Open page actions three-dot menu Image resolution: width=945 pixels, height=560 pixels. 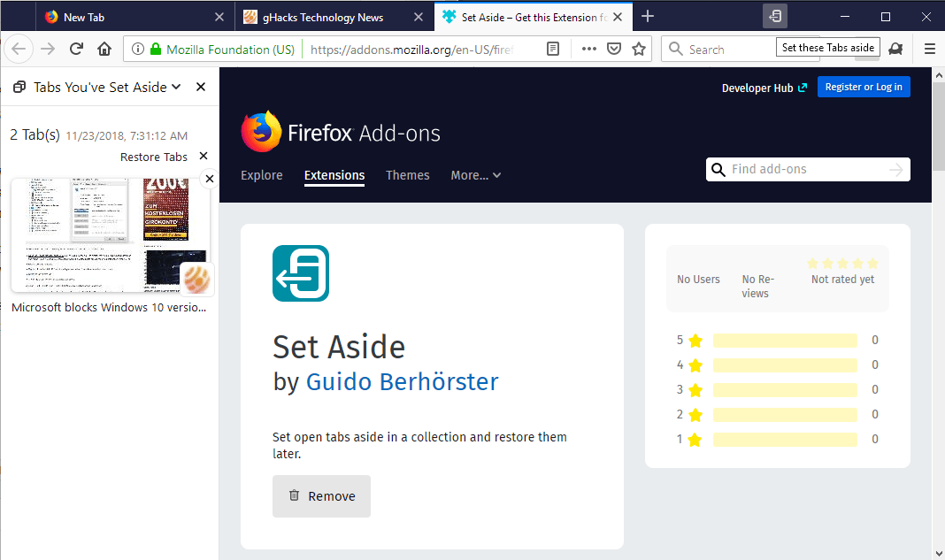pyautogui.click(x=588, y=49)
